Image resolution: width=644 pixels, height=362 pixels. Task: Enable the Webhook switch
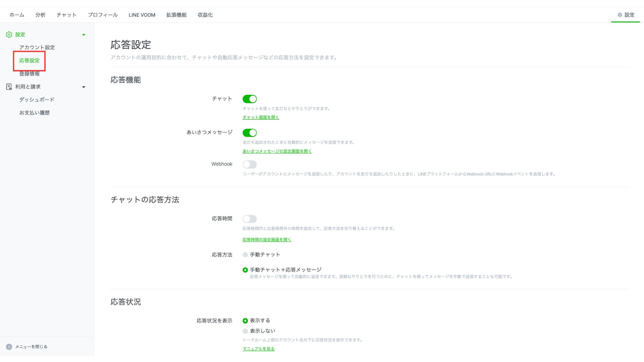tap(250, 164)
